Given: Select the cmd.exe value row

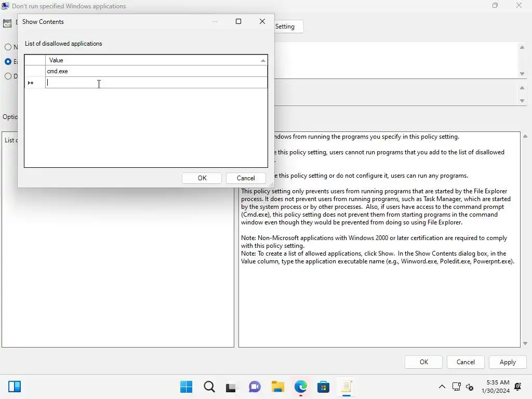Looking at the screenshot, I should pos(156,71).
